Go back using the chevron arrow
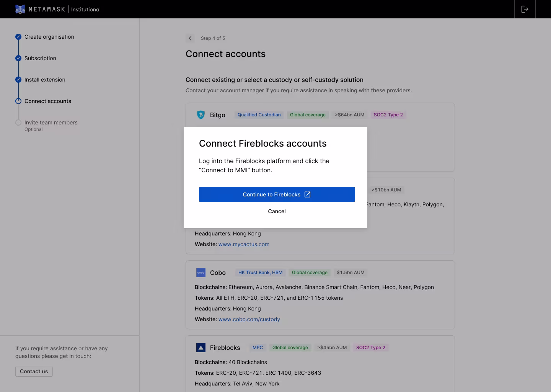 pos(190,38)
